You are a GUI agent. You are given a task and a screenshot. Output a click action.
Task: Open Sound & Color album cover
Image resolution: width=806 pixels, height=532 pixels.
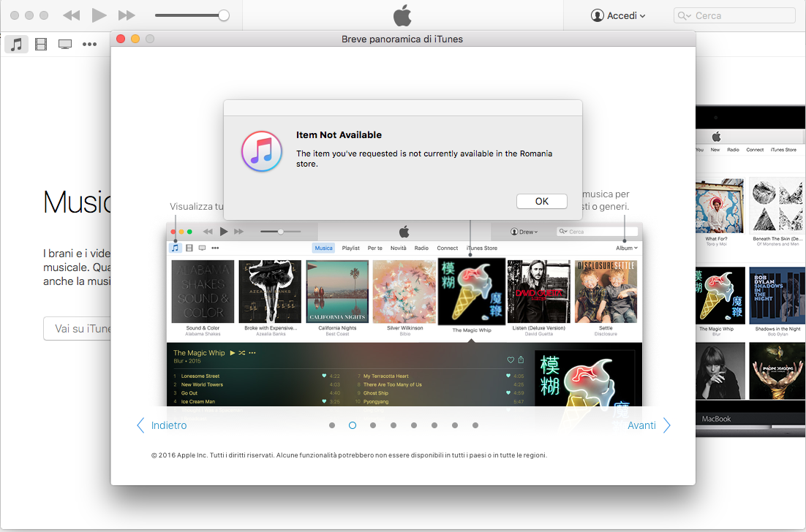pos(203,291)
